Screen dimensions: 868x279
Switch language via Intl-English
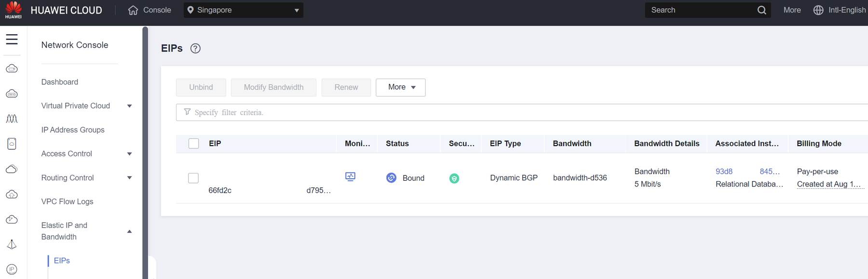click(847, 10)
